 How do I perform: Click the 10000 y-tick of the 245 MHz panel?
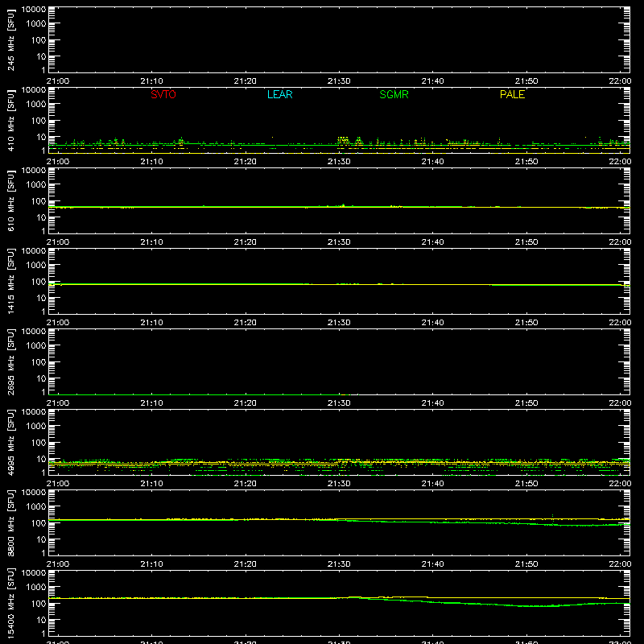tap(34, 10)
